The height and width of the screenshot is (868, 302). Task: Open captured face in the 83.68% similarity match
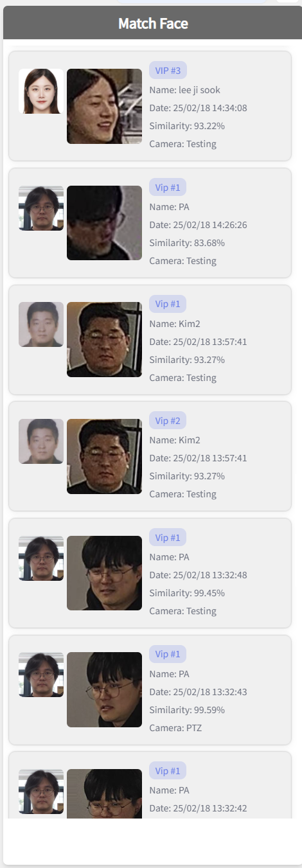pos(104,223)
